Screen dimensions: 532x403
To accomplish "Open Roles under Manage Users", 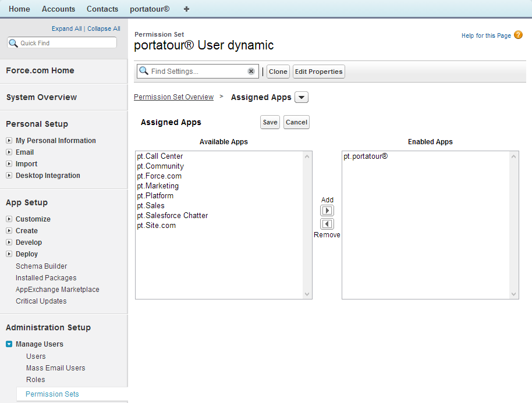I will [36, 379].
